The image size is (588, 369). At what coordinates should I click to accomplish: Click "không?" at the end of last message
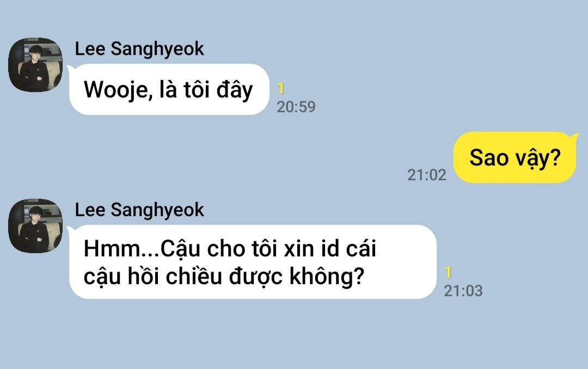coord(327,277)
